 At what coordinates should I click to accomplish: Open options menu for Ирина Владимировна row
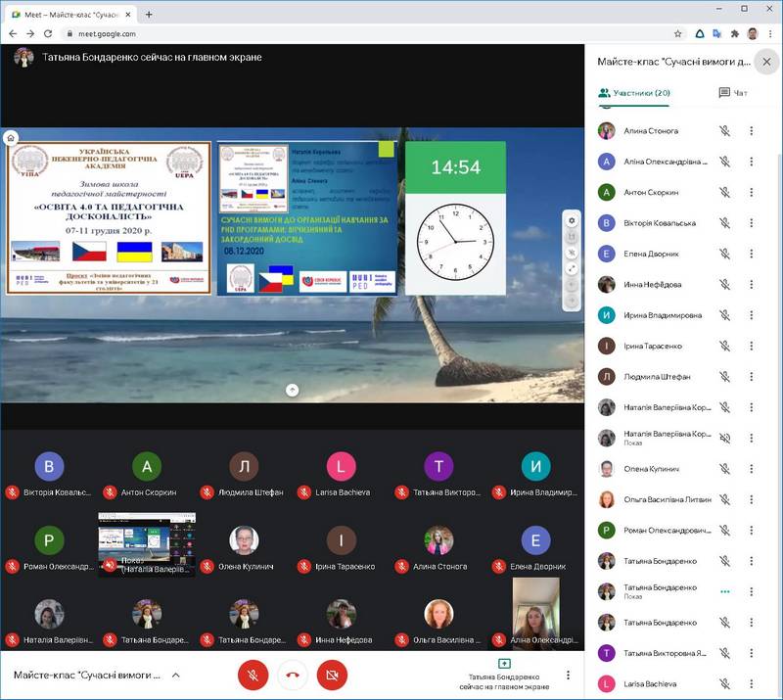751,315
